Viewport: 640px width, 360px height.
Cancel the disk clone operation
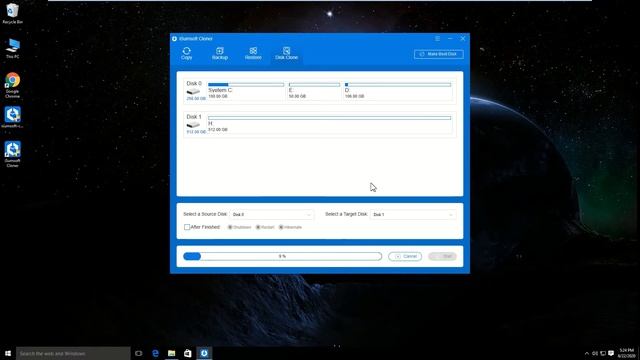[405, 256]
